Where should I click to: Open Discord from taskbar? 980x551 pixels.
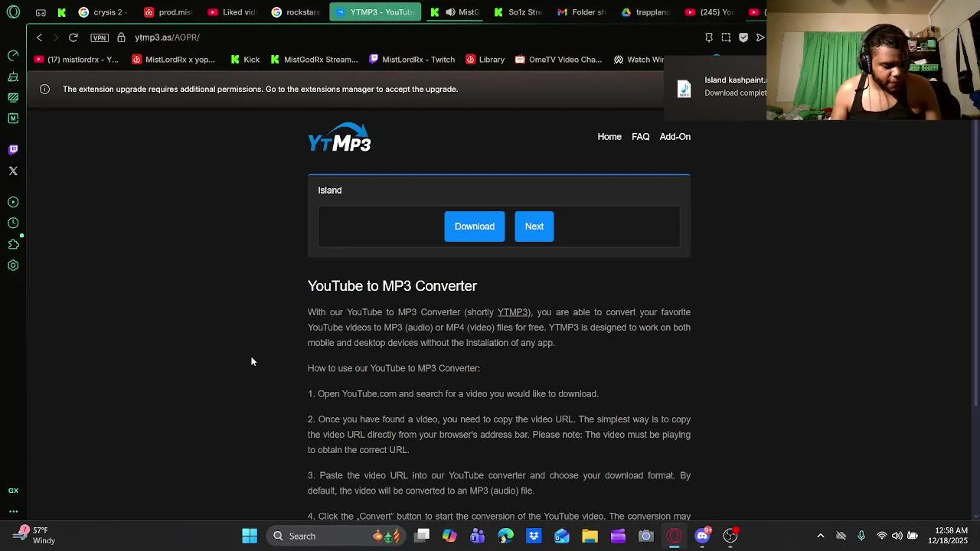[x=702, y=536]
